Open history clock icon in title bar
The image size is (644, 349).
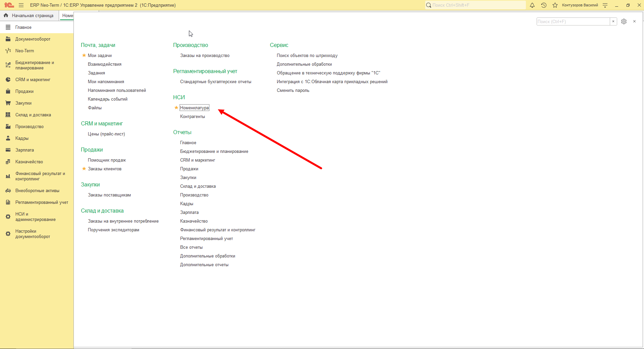pyautogui.click(x=544, y=5)
